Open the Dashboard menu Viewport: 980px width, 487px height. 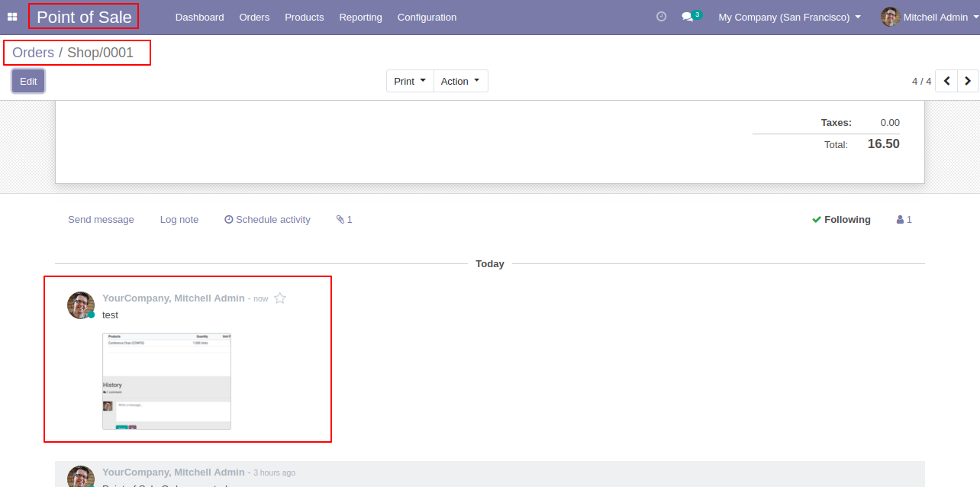coord(200,17)
